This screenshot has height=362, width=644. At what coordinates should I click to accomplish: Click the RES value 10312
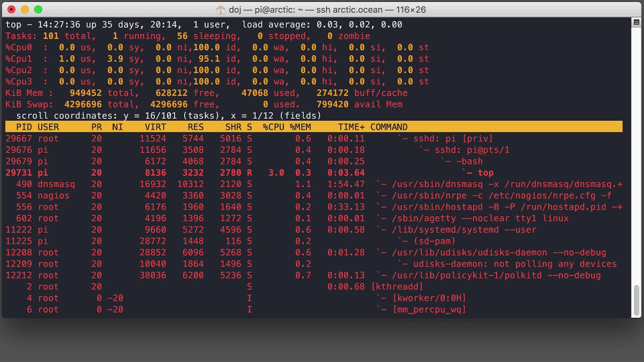pos(191,185)
